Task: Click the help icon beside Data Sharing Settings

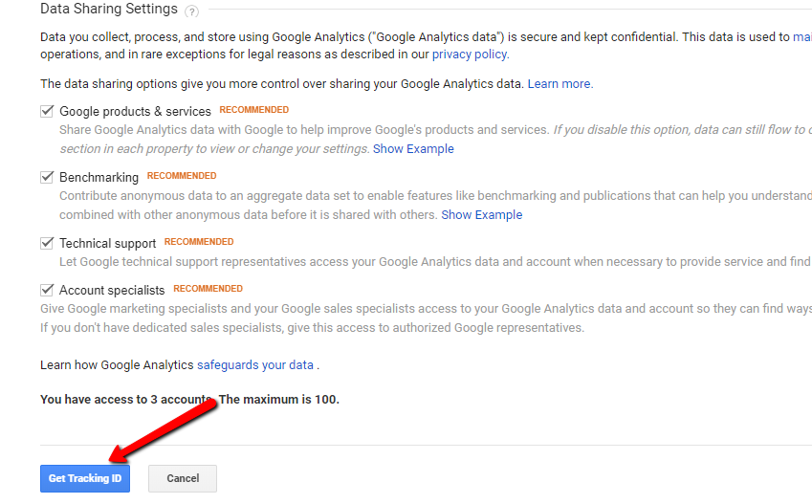Action: [192, 11]
